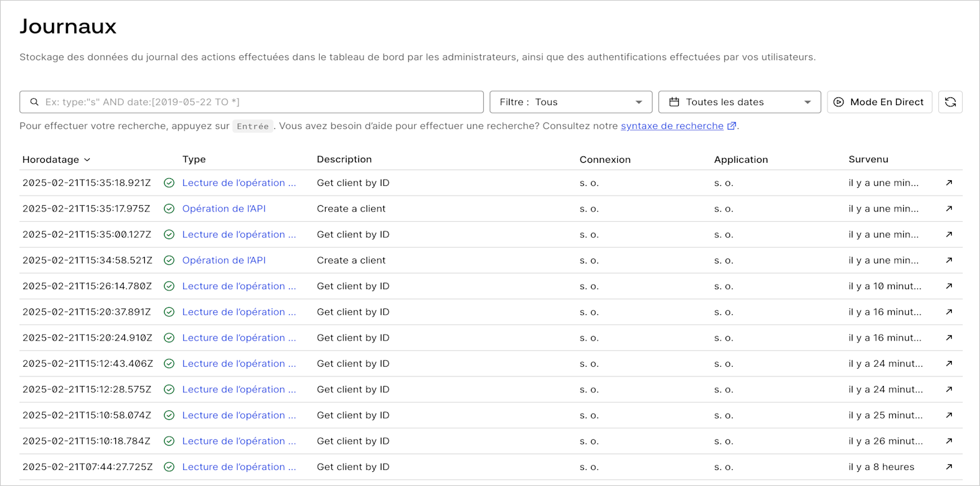The image size is (980, 486).
Task: Click timestamp 2025-02-21T15:20:37.891Z
Action: coord(87,312)
